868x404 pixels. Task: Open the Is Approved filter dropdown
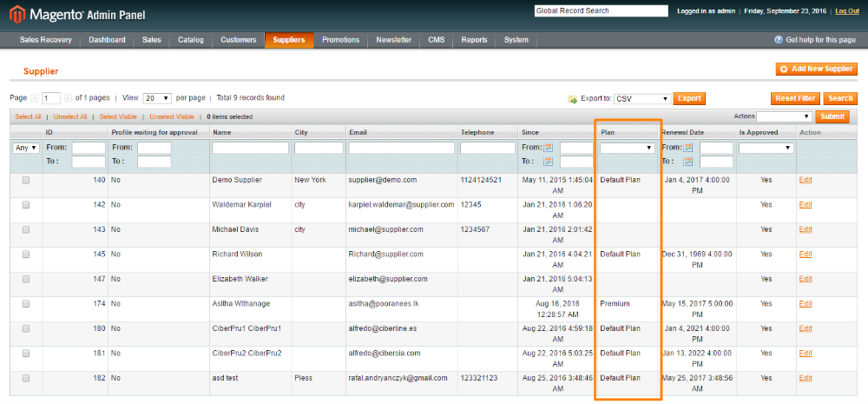[x=766, y=148]
